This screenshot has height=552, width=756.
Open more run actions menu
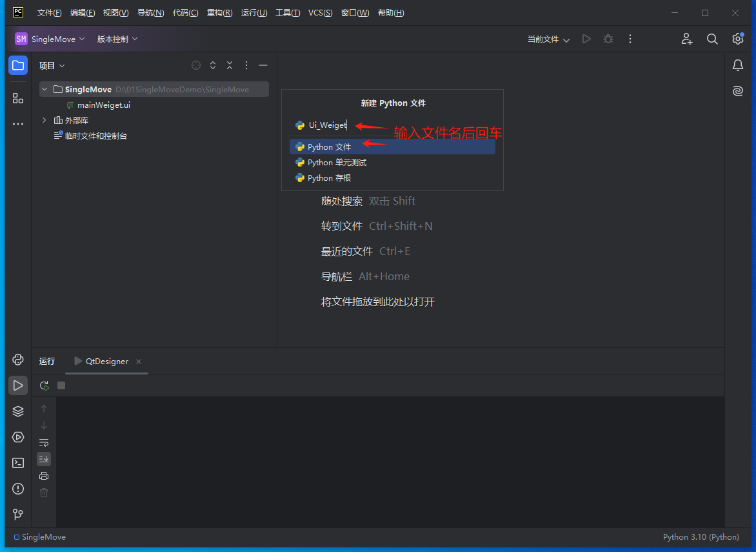(x=630, y=39)
